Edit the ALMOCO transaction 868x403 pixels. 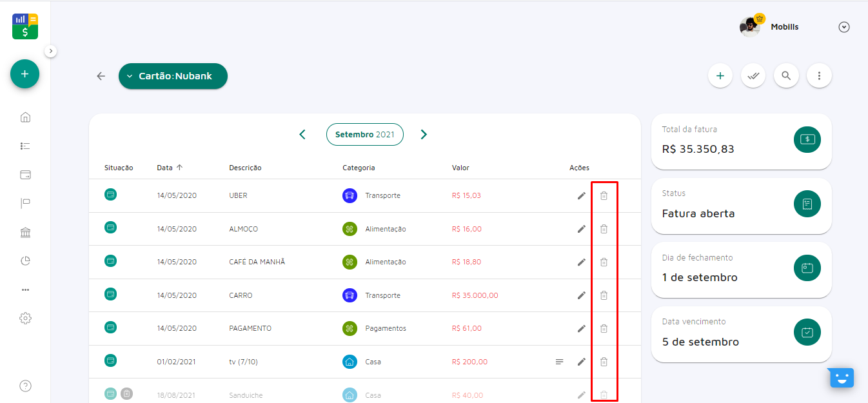click(582, 229)
